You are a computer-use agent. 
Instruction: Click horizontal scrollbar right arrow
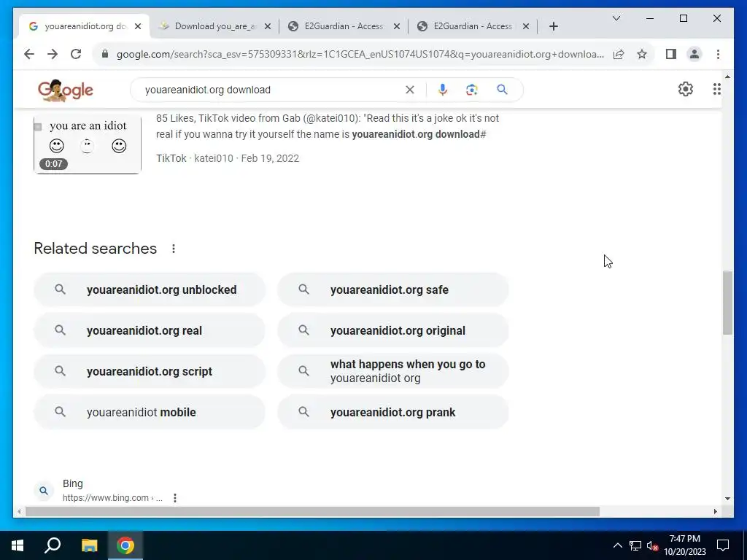(x=715, y=511)
